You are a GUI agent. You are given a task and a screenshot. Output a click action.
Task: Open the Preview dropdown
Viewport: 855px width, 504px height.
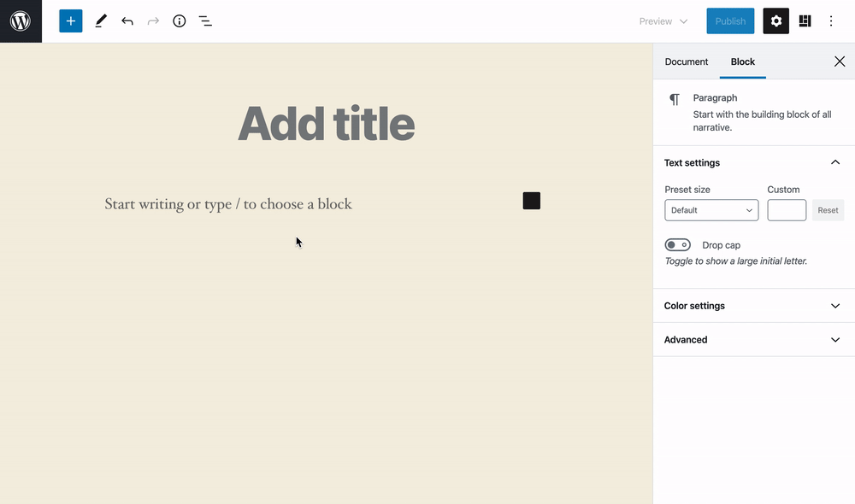click(x=663, y=21)
